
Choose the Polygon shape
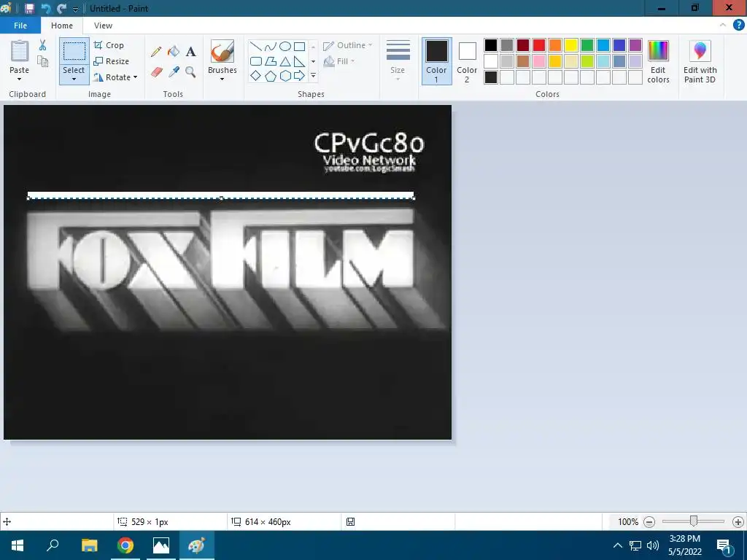click(x=271, y=61)
